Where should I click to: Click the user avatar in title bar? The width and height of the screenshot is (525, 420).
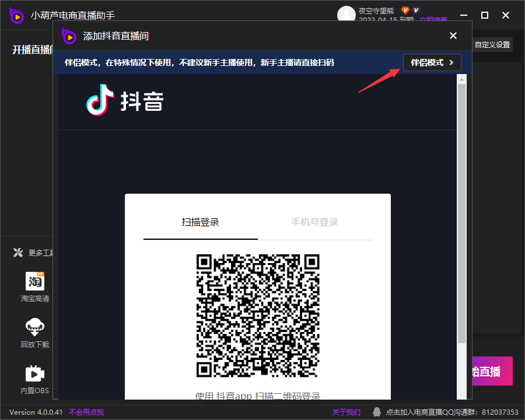346,15
